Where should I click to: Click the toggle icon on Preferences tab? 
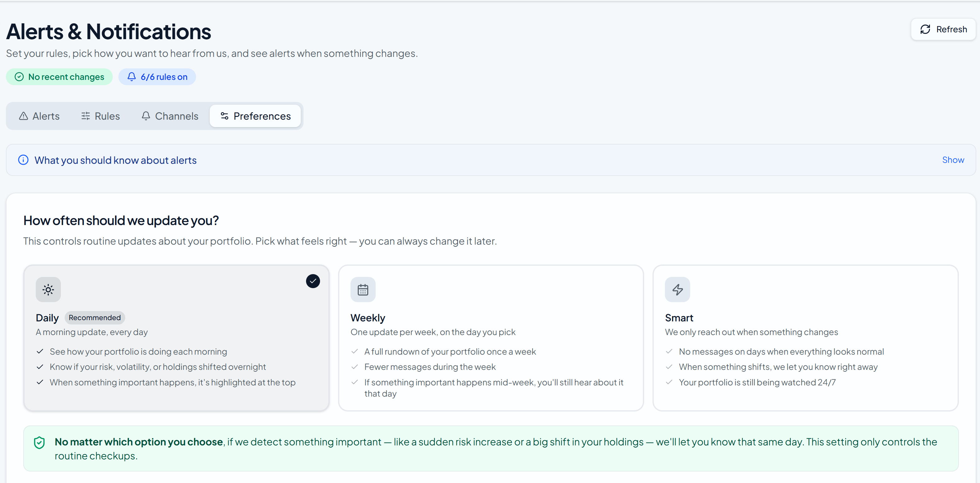click(224, 116)
